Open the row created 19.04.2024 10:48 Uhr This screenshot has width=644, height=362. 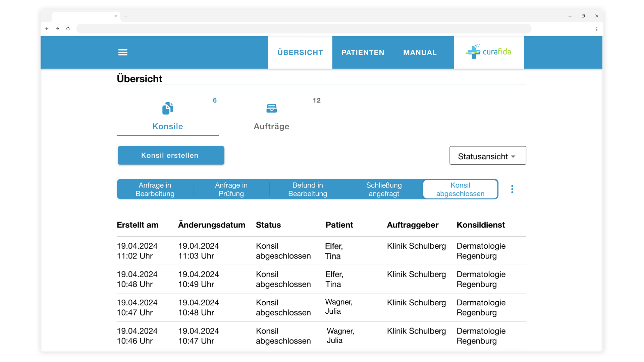(x=321, y=279)
